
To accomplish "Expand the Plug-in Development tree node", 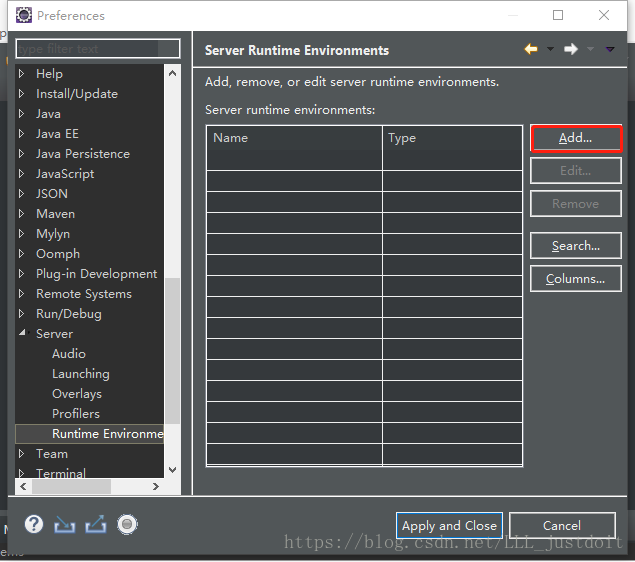I will 21,274.
